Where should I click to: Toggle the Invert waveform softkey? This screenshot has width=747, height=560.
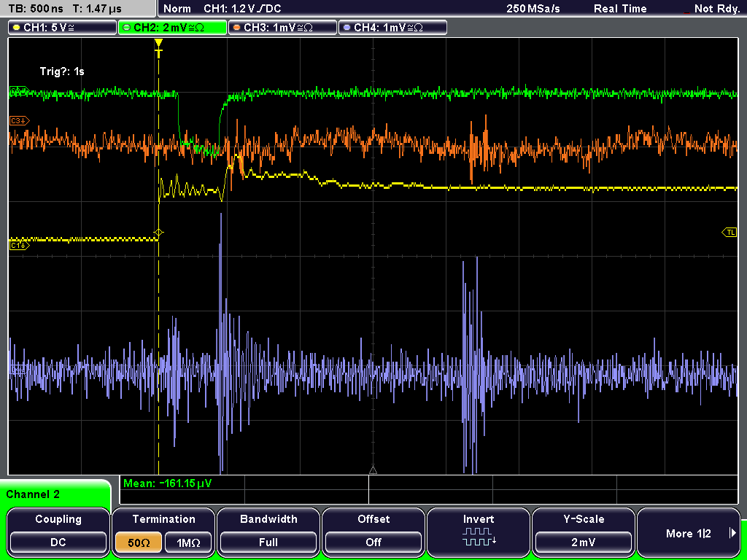point(479,532)
